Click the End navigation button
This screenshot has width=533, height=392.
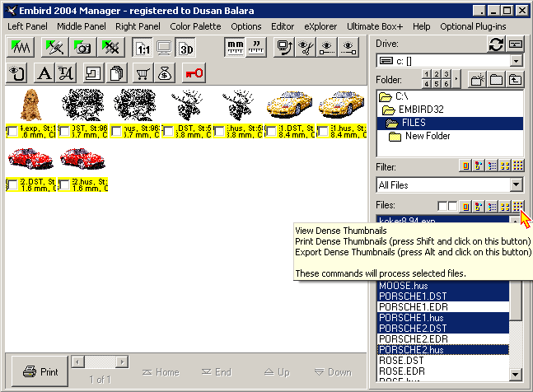(216, 372)
